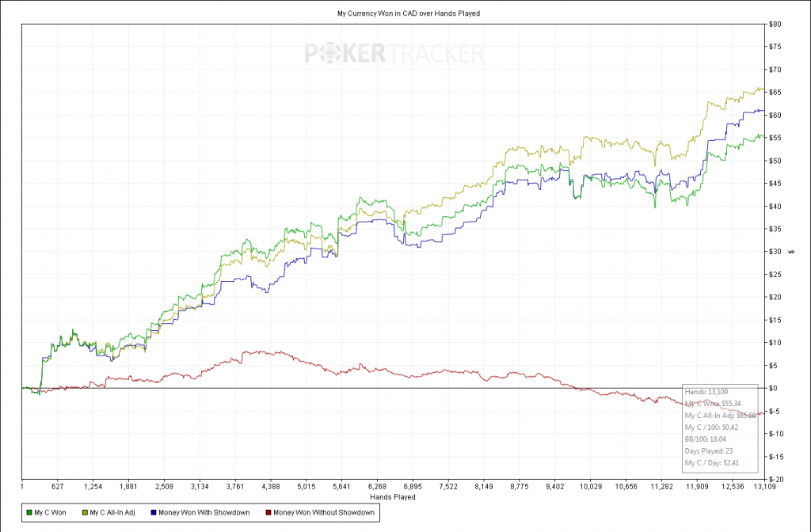
Task: Click the BB/100: 18.04 stat line
Action: click(x=706, y=439)
